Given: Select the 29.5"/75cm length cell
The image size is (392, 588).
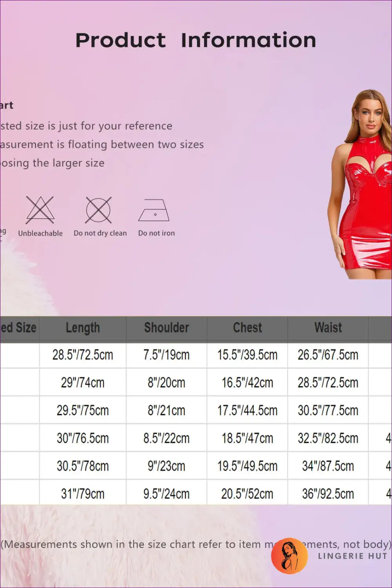Looking at the screenshot, I should (83, 410).
